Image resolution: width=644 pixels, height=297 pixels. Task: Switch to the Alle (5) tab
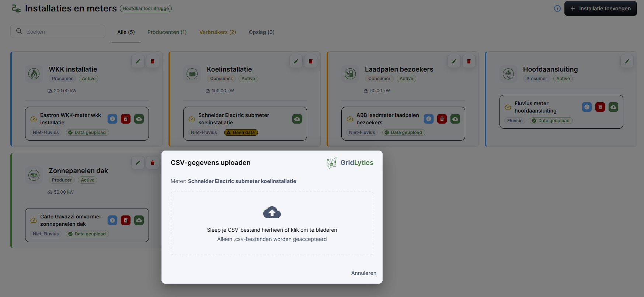(x=126, y=32)
